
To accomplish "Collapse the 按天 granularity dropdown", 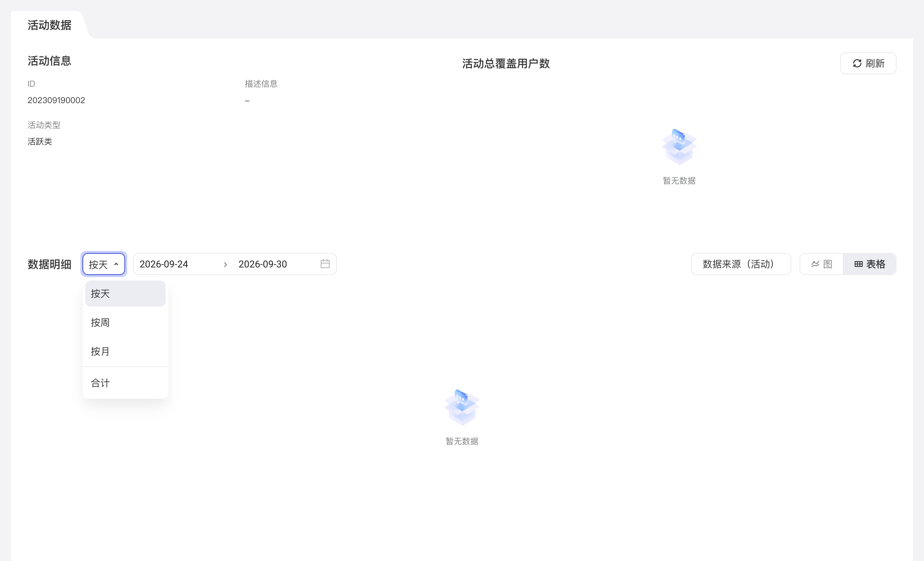I will tap(104, 264).
